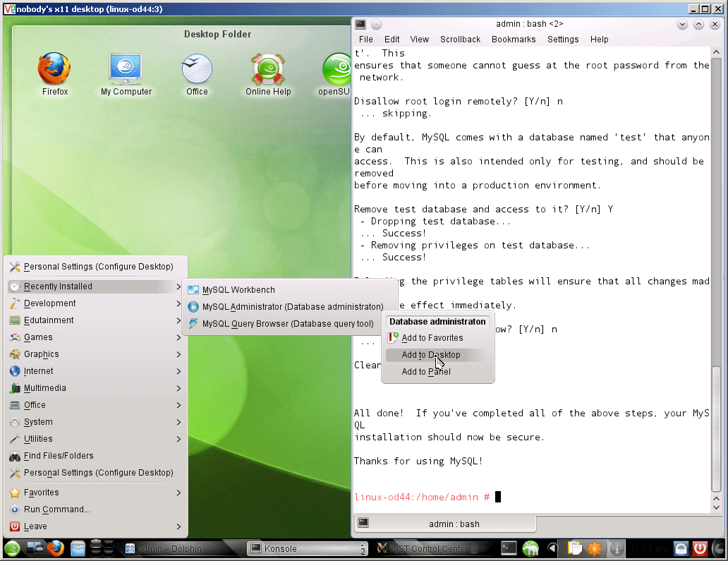The image size is (728, 561).
Task: Launch MySQL Workbench from Recently Installed
Action: [x=290, y=290]
